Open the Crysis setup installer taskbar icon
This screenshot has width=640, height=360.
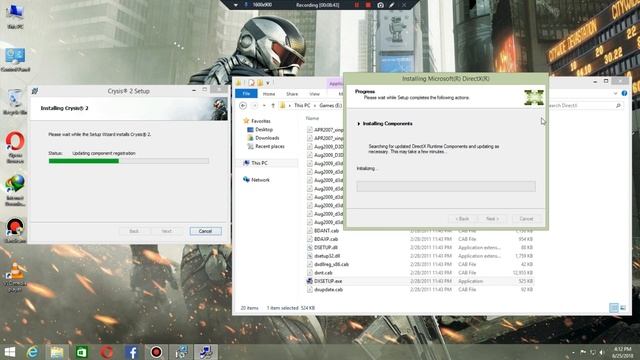pos(181,352)
